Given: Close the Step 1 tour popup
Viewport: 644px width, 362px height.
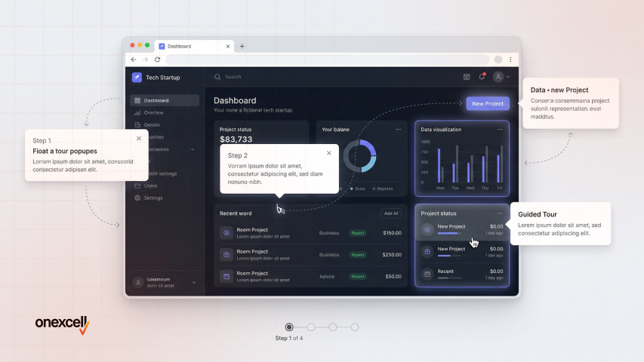Looking at the screenshot, I should click(x=139, y=138).
